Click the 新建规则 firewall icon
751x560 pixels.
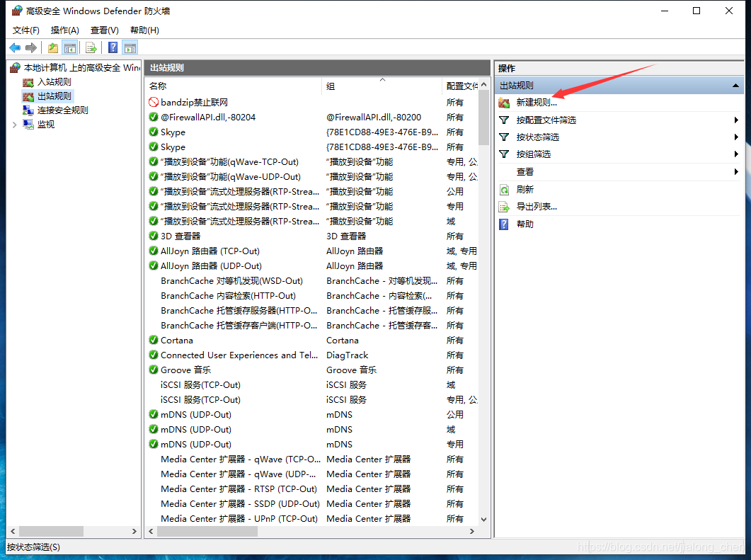click(504, 103)
